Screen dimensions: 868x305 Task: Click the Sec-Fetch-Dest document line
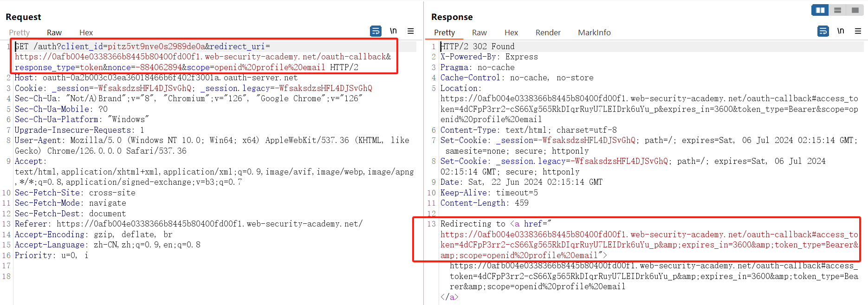click(71, 214)
